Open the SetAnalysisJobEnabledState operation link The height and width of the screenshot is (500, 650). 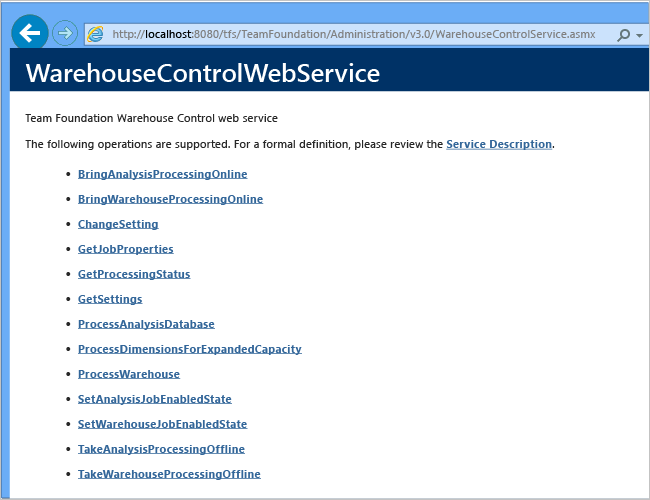pos(155,399)
